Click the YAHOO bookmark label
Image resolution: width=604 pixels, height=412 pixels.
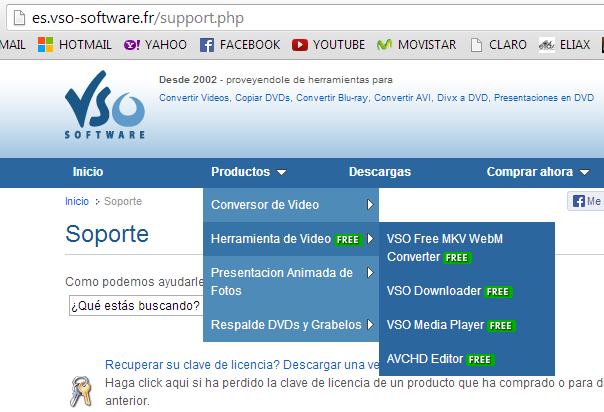(x=166, y=45)
